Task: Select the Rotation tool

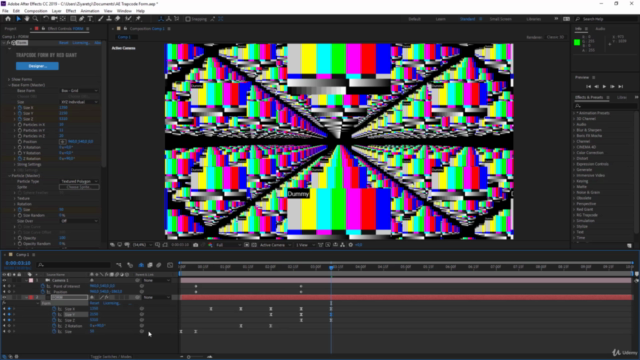Action: coord(46,19)
